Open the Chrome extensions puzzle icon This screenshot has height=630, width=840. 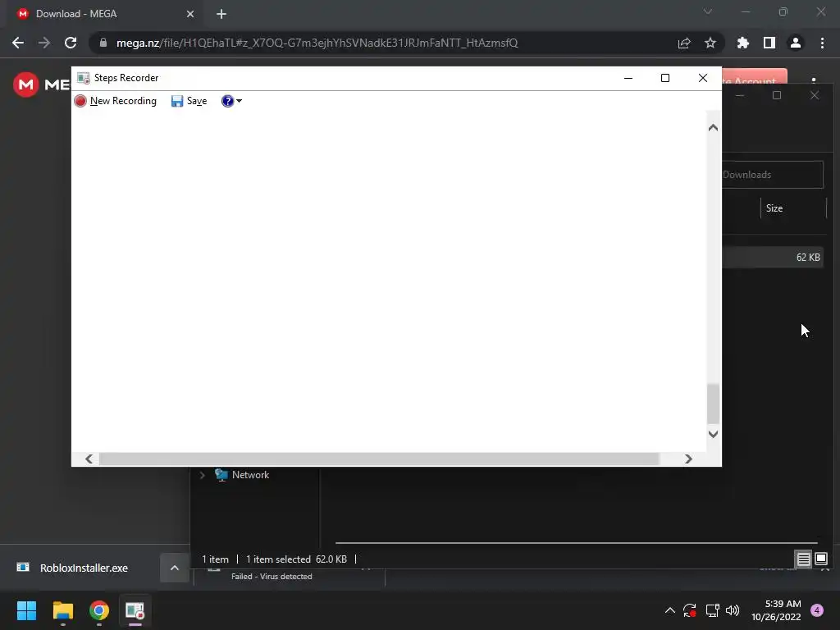coord(743,43)
